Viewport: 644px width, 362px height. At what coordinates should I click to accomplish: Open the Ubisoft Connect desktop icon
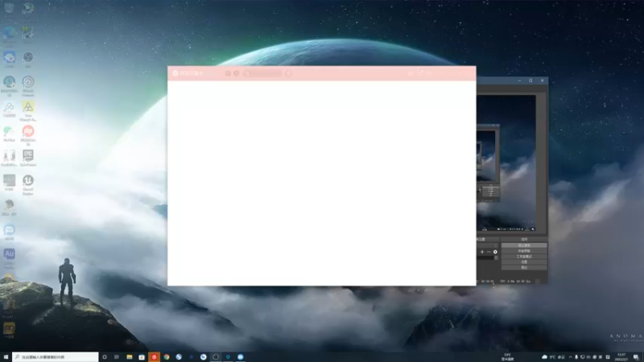click(28, 86)
